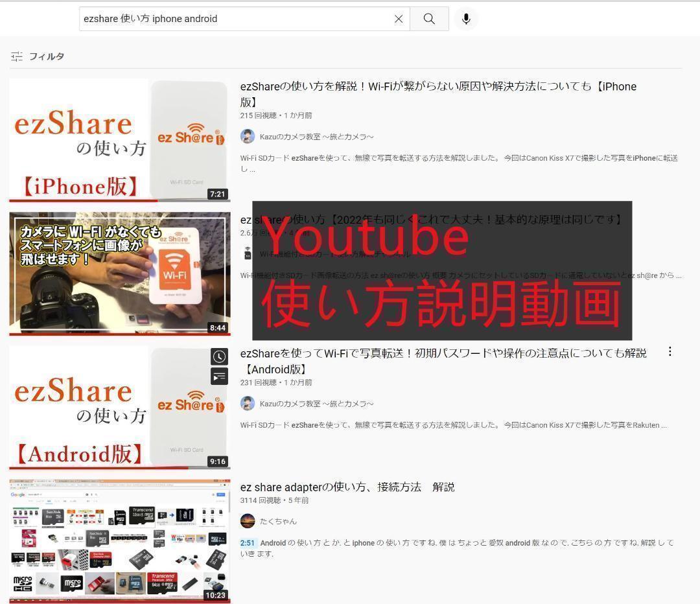Click Kazu channel avatar on Android版 result
Image resolution: width=700 pixels, height=604 pixels.
click(x=248, y=403)
